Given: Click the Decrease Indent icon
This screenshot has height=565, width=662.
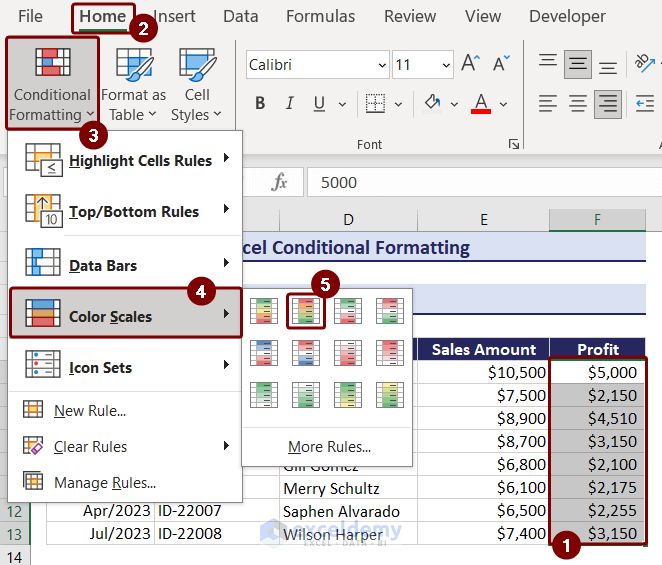Looking at the screenshot, I should point(645,103).
